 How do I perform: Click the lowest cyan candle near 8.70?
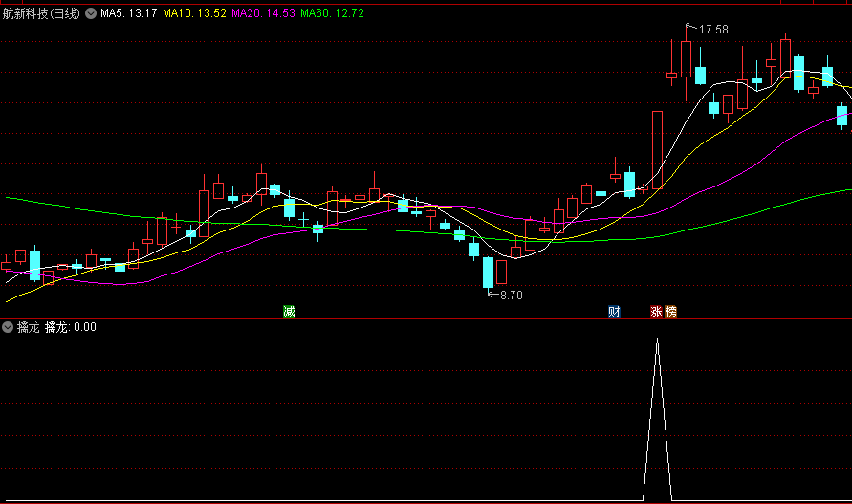pos(488,273)
